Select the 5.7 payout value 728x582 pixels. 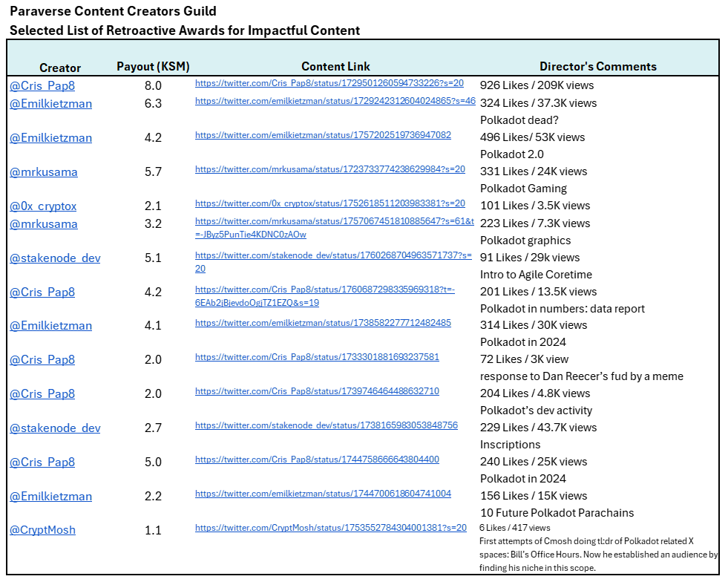click(153, 172)
